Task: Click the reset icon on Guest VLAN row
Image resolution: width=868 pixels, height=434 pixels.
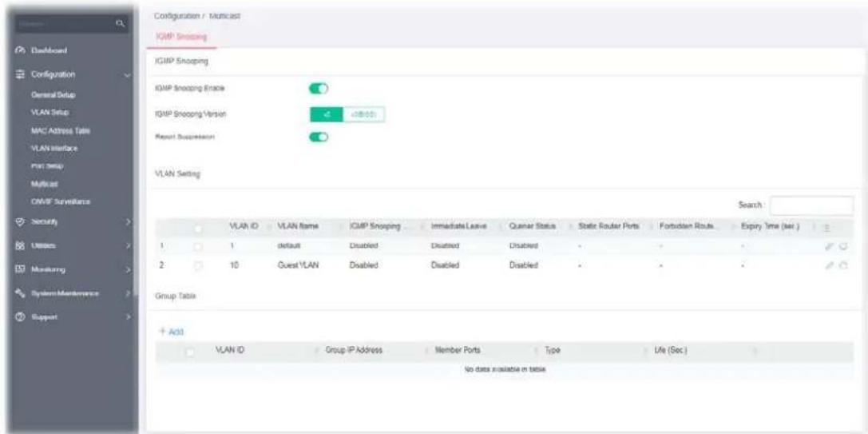Action: point(844,265)
